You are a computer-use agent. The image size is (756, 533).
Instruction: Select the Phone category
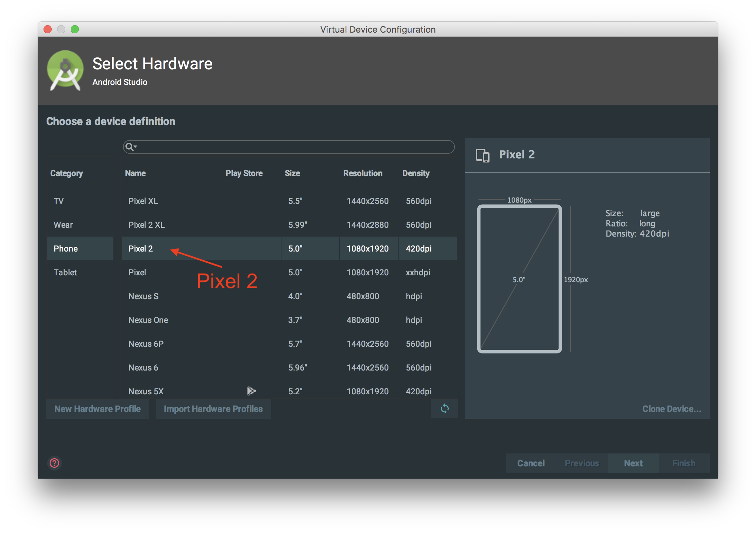[80, 248]
